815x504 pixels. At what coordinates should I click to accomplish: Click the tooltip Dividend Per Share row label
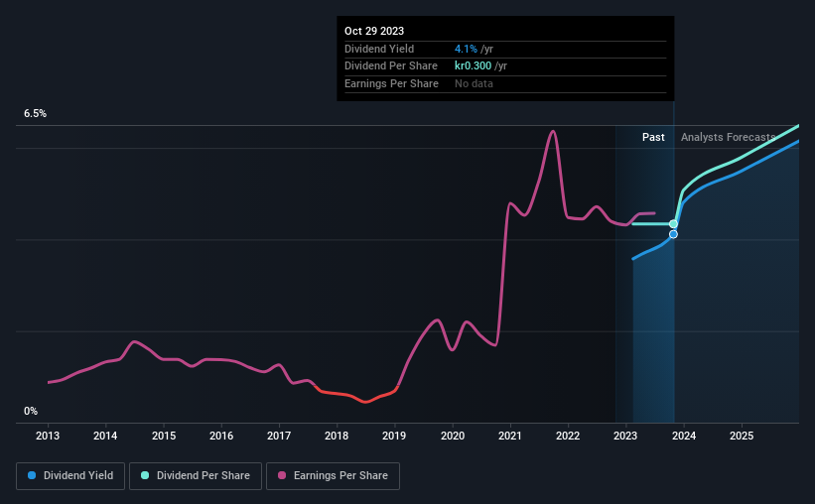391,66
